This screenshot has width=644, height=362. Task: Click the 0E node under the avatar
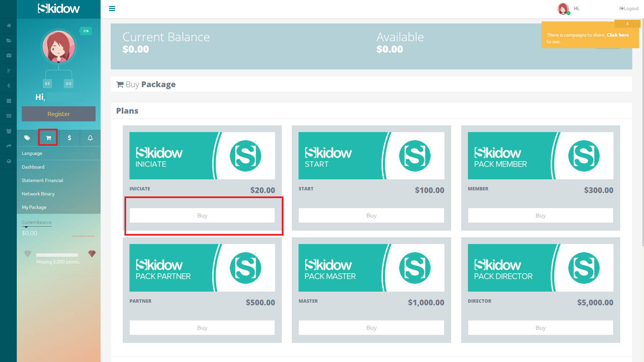pyautogui.click(x=48, y=84)
